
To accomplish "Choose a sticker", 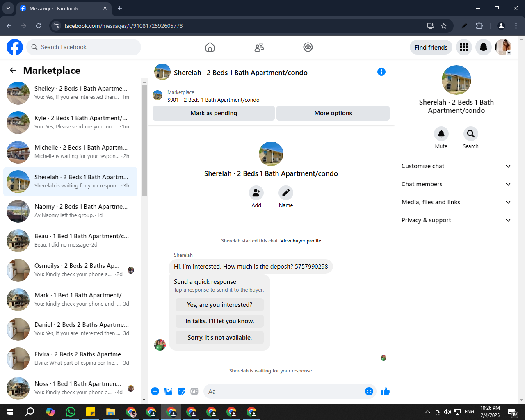I will click(181, 391).
